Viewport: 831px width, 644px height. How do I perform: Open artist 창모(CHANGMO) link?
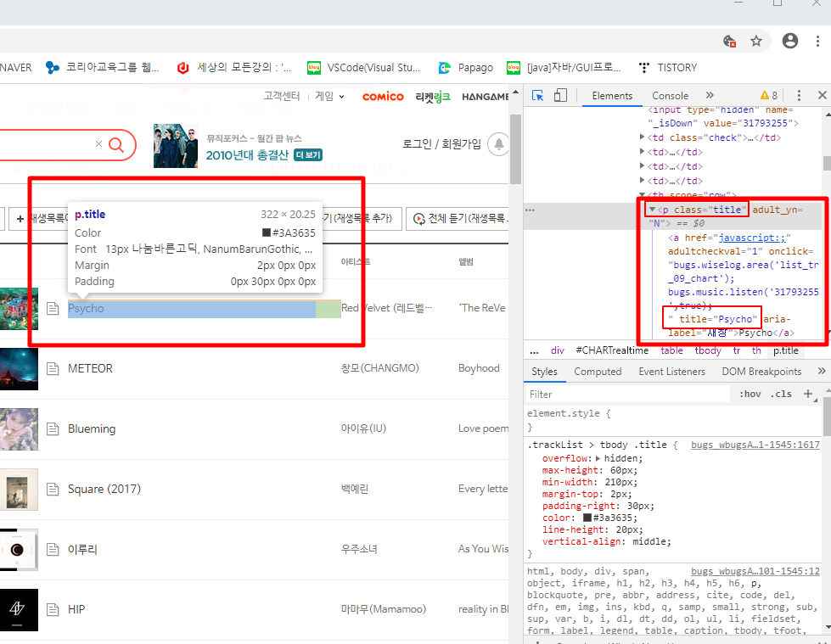[x=379, y=368]
